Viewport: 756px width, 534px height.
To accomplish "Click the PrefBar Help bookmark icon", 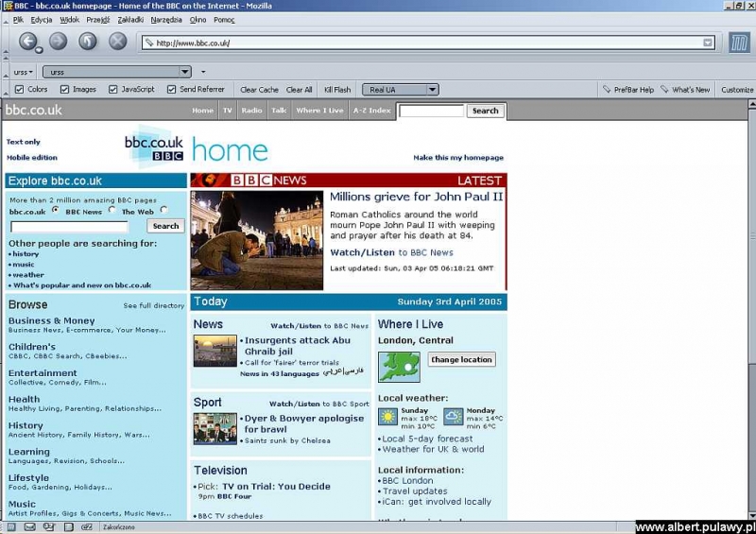I will 607,89.
